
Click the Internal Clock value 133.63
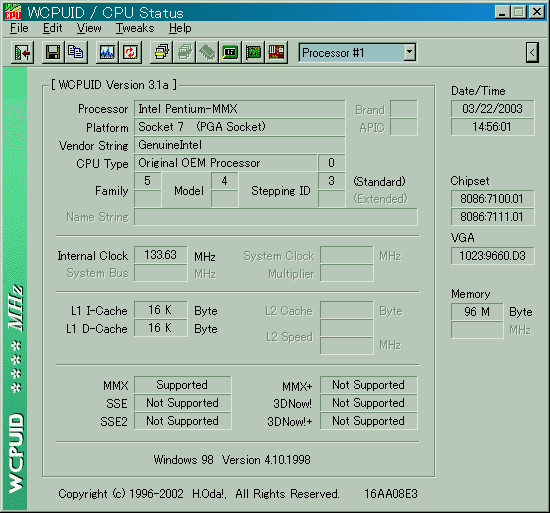(161, 255)
